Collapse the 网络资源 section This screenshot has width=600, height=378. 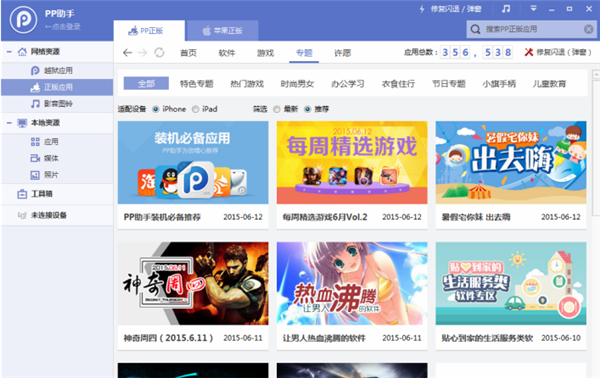[9, 51]
